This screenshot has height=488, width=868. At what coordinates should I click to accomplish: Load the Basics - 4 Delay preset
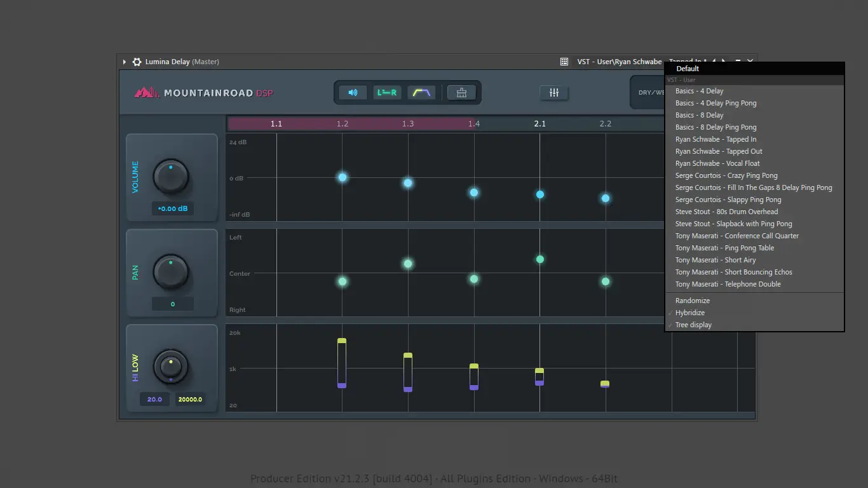pos(754,91)
